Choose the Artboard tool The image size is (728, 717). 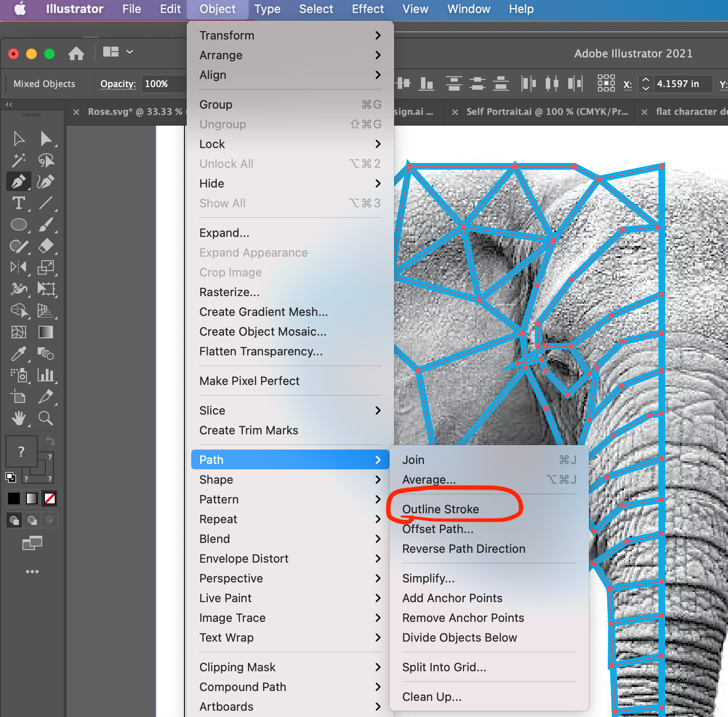tap(19, 397)
